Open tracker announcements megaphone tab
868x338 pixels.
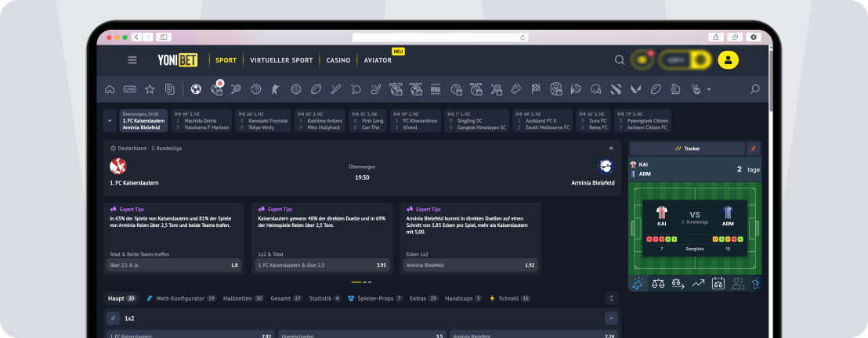coord(638,283)
